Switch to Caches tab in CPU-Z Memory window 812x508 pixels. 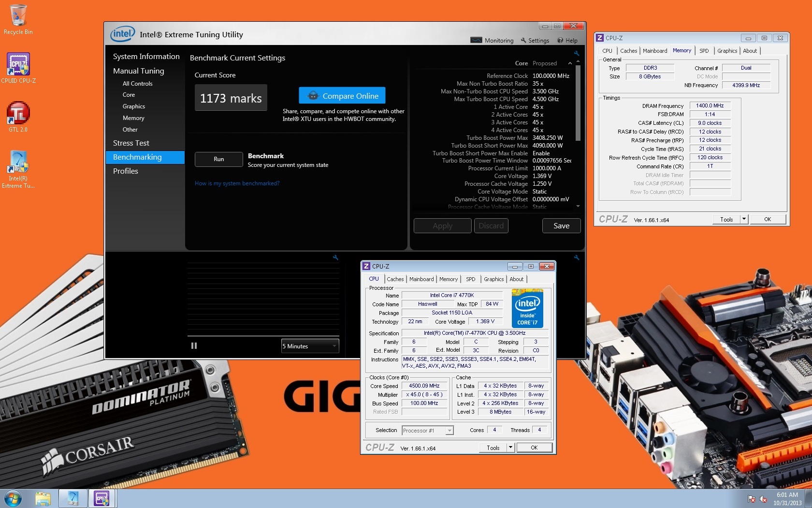point(628,51)
